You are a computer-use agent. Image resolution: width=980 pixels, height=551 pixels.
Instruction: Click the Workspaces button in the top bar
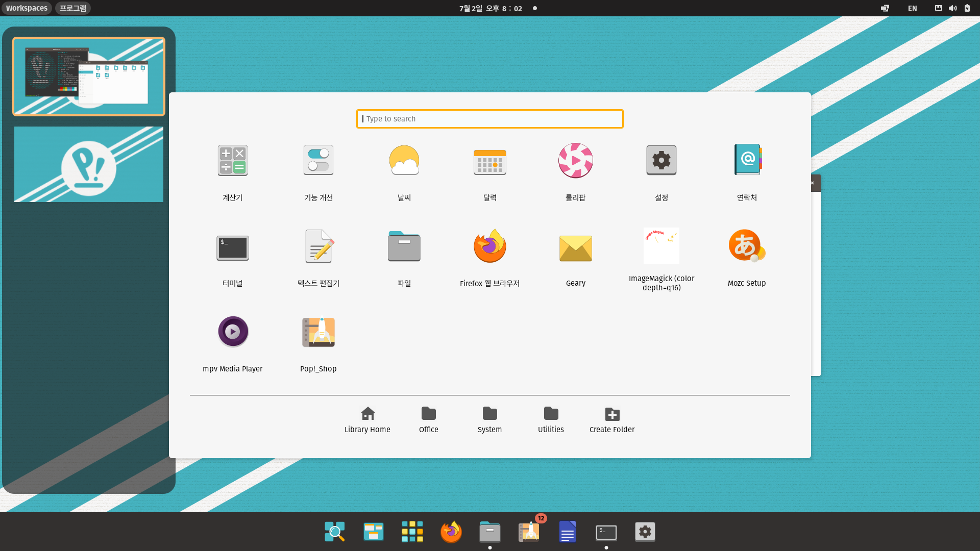click(x=27, y=8)
